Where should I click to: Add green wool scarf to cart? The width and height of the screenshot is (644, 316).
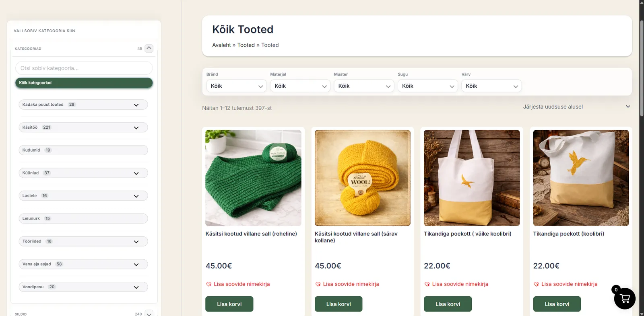(229, 304)
